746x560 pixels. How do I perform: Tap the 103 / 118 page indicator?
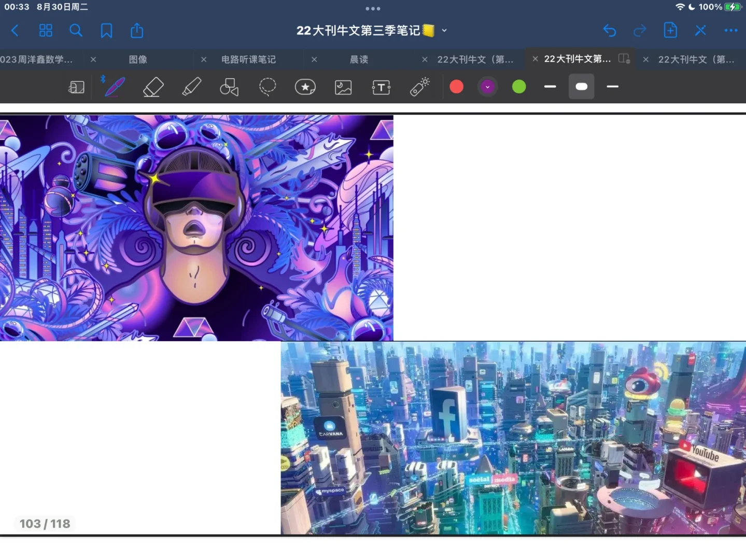[45, 524]
